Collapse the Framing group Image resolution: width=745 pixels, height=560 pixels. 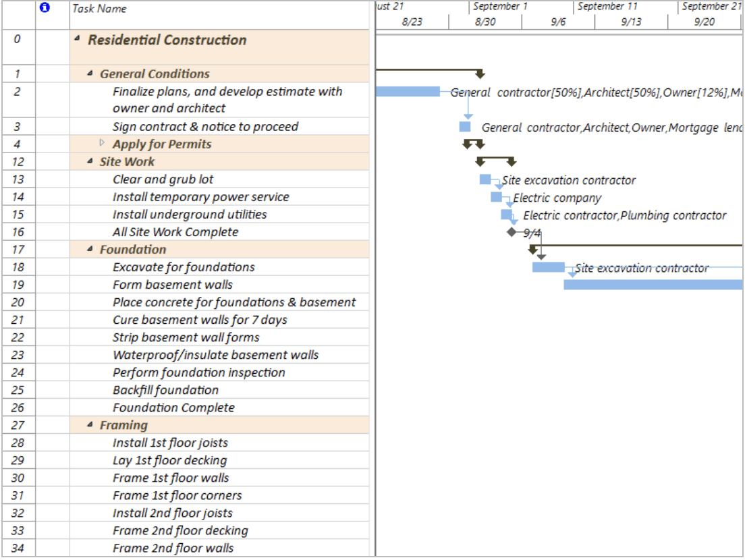click(92, 425)
